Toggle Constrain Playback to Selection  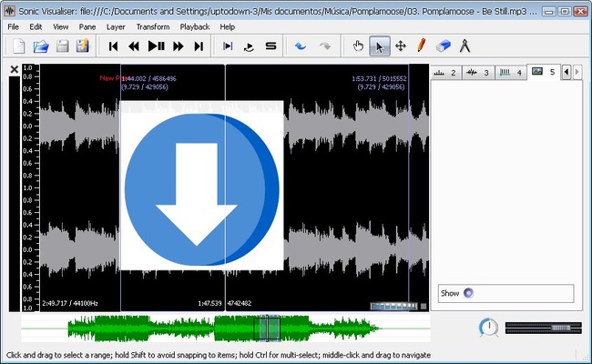pyautogui.click(x=228, y=46)
